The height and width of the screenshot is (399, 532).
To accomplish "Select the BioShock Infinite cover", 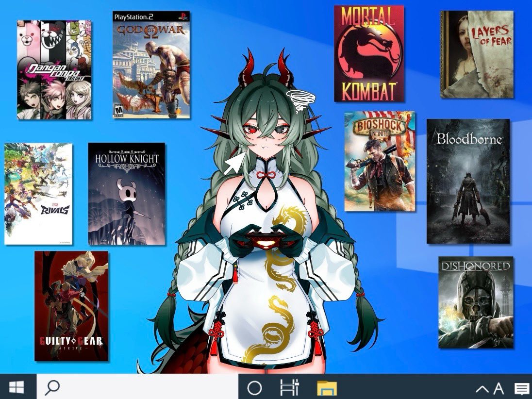I will pos(380,161).
